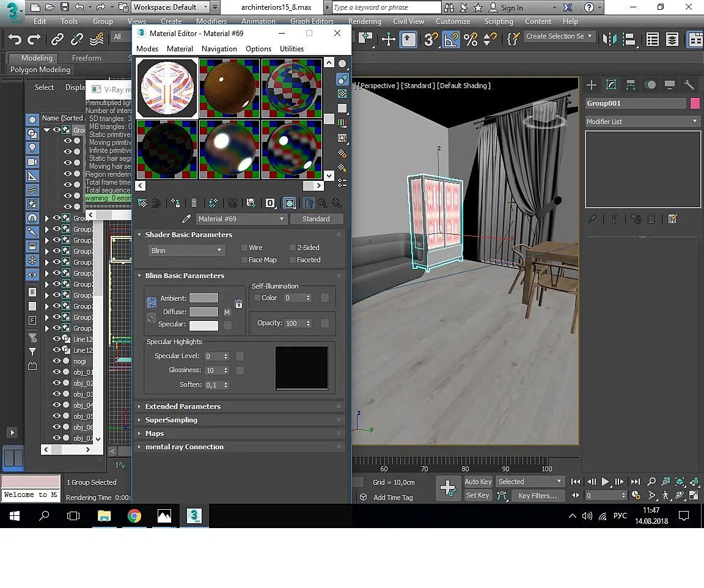Screen dimensions: 704x588
Task: Open the Utilities wrench panel icon
Action: (689, 84)
